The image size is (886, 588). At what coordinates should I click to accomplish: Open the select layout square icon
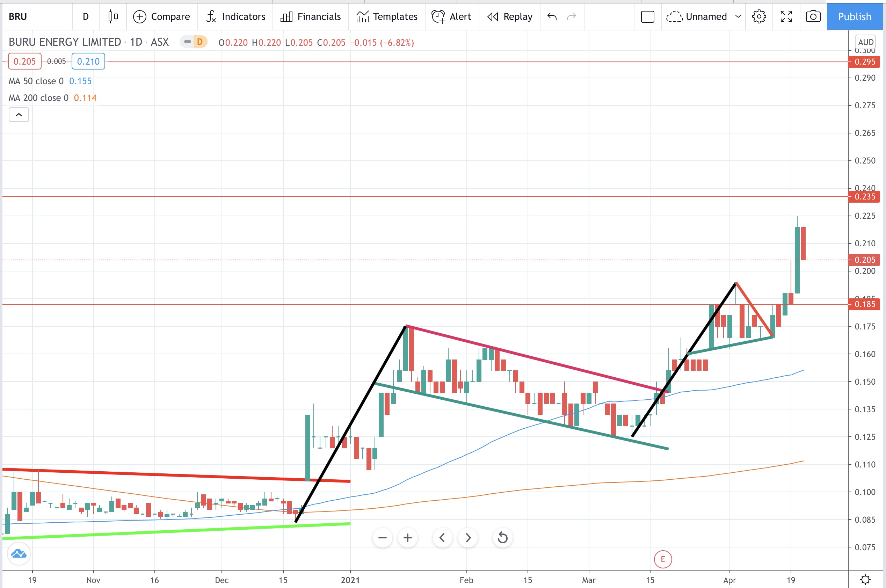647,16
